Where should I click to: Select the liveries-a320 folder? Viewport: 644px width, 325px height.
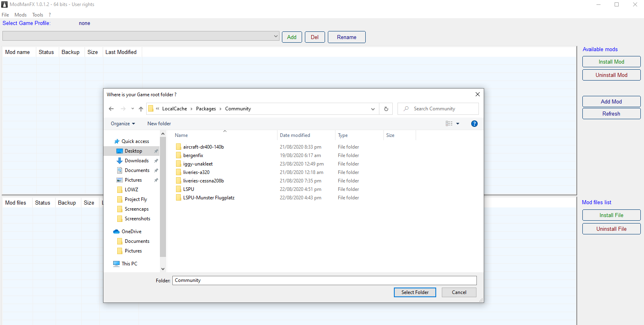(x=196, y=172)
